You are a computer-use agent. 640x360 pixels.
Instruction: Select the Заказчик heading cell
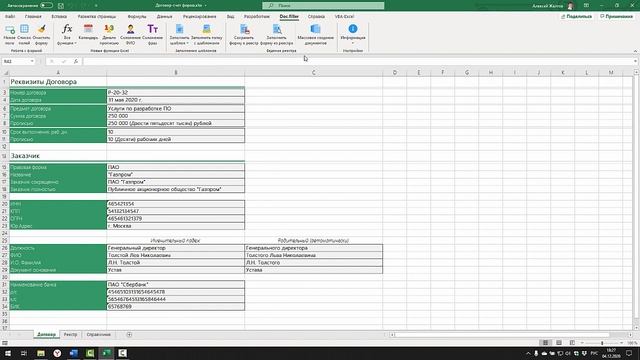coord(58,156)
